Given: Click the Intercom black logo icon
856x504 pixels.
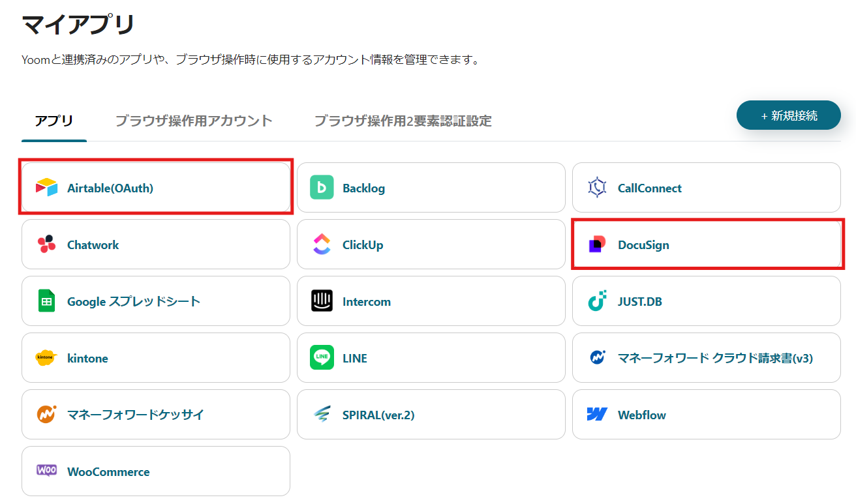Looking at the screenshot, I should click(322, 301).
